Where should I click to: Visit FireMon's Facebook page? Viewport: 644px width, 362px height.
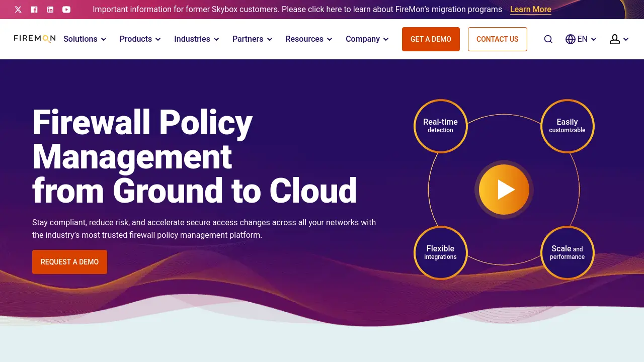click(34, 9)
